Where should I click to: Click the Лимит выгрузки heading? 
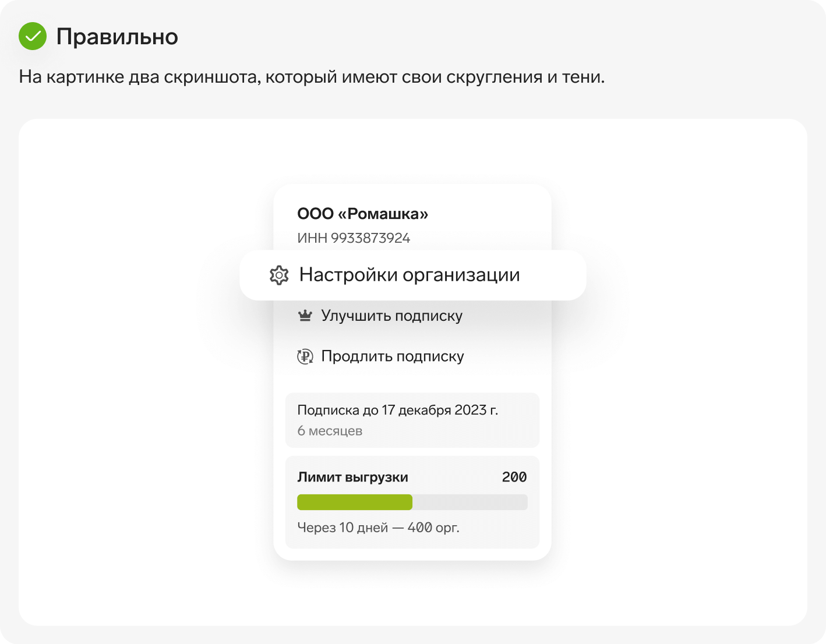pyautogui.click(x=352, y=477)
